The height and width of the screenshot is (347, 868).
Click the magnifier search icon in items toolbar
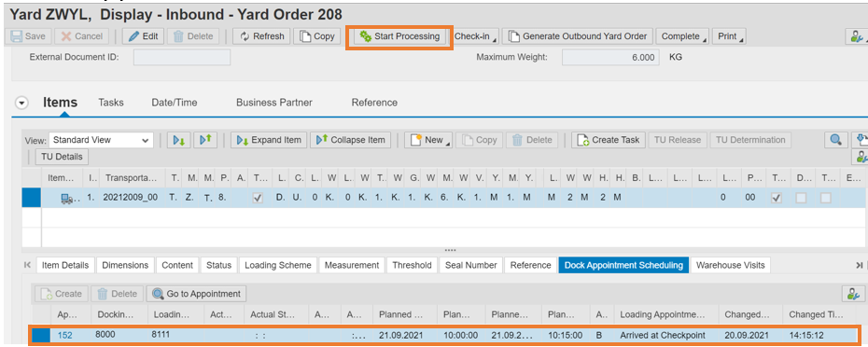click(x=835, y=140)
